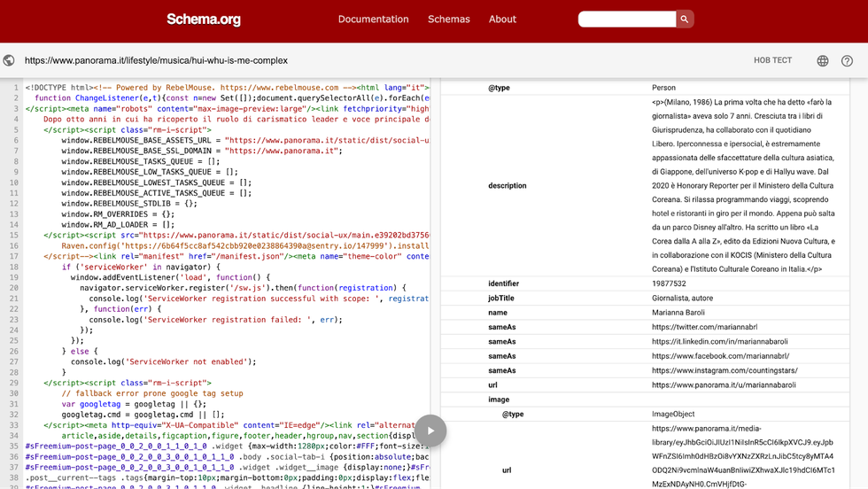
Task: Click the identifier value 19877532
Action: (x=669, y=283)
